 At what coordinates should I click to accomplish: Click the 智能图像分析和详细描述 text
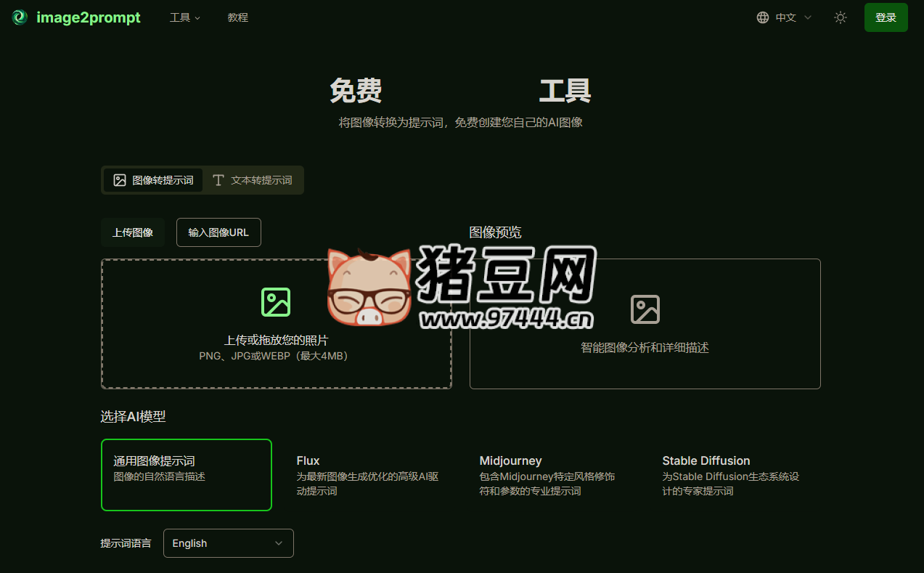(645, 348)
